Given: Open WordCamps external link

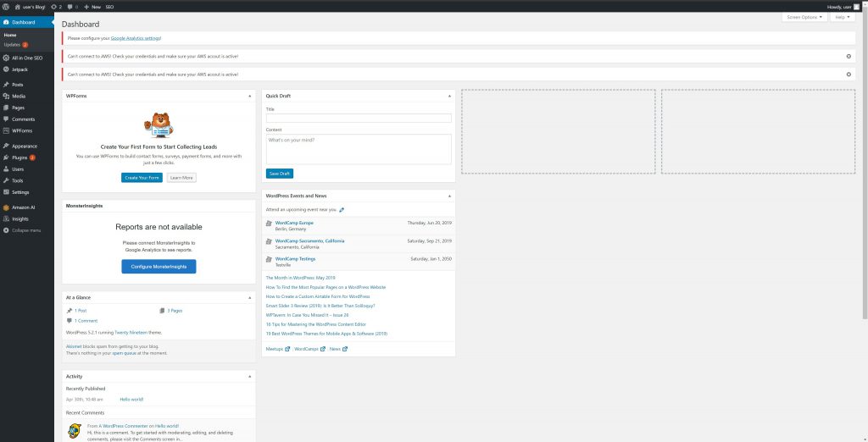Looking at the screenshot, I should (309, 349).
